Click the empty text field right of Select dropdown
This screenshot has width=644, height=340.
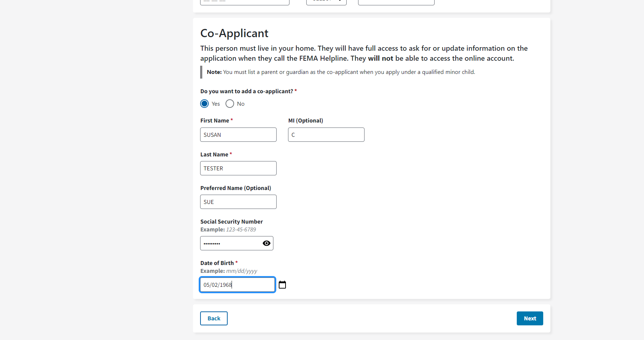pos(396,2)
